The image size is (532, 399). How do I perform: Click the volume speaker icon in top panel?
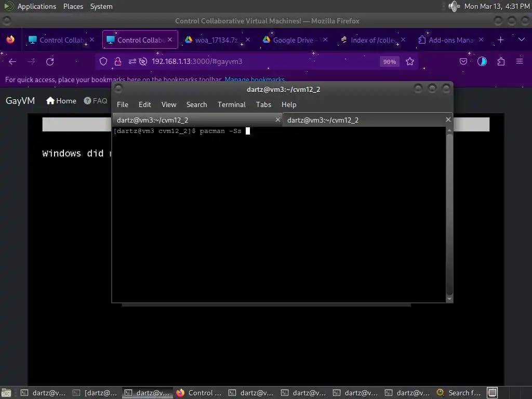(x=454, y=6)
